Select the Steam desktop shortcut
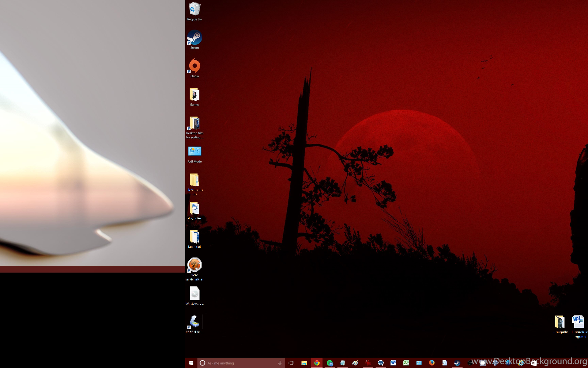 click(194, 38)
